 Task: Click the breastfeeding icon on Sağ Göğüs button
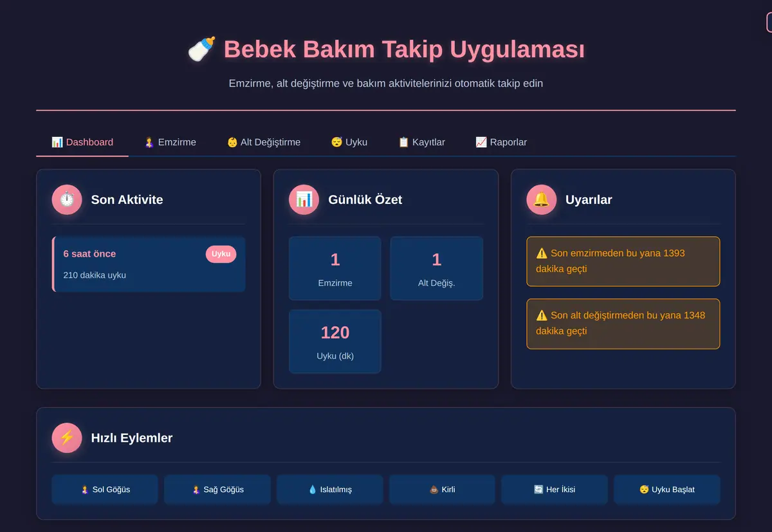point(196,490)
